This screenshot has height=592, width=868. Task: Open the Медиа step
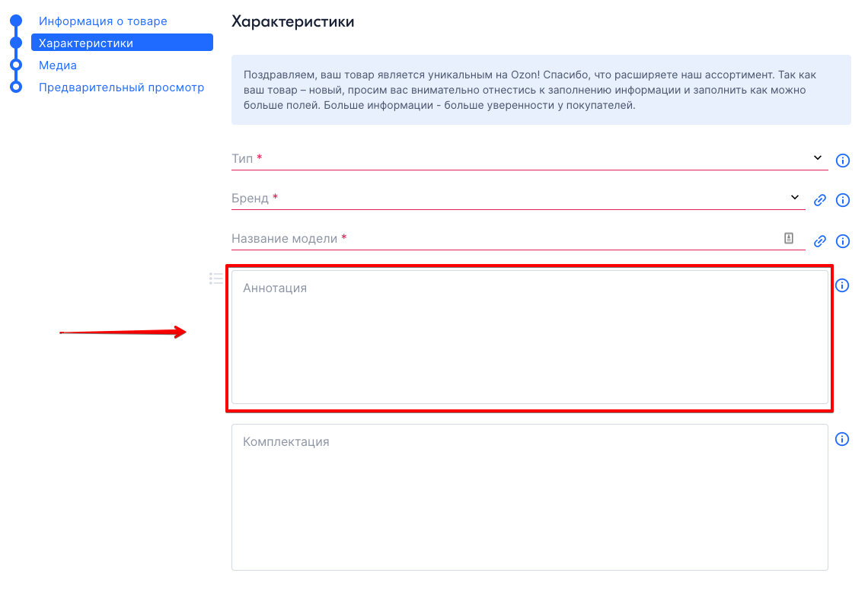(58, 65)
